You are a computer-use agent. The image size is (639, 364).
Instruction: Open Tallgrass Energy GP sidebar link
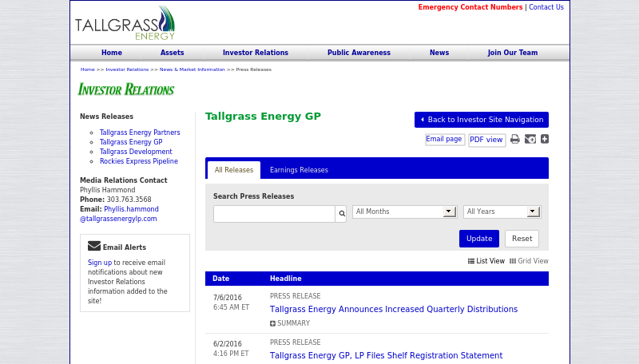[x=131, y=142]
